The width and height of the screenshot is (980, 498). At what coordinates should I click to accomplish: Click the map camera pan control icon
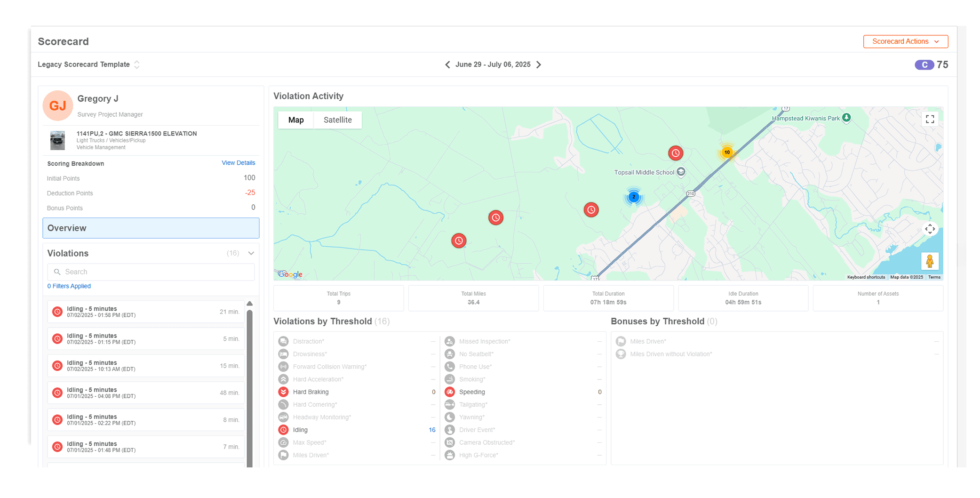point(930,229)
